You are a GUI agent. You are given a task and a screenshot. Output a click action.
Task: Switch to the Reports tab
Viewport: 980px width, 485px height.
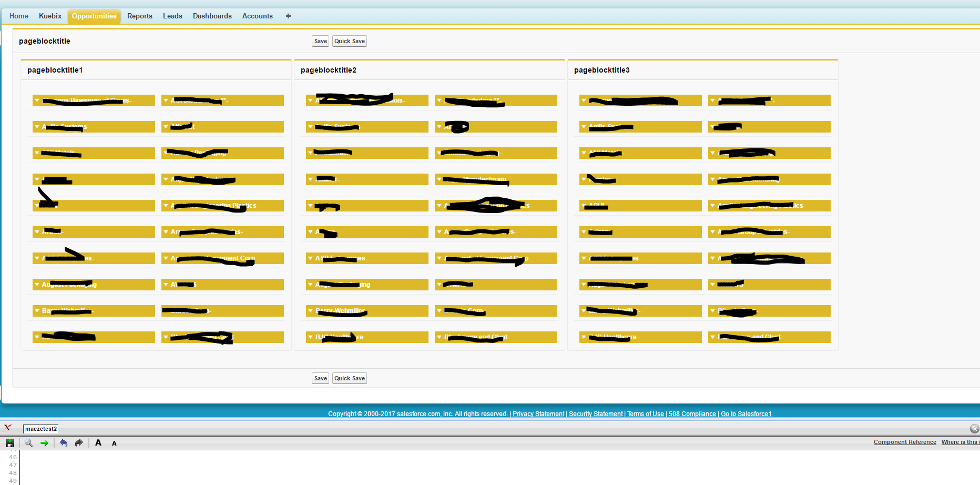pos(140,16)
